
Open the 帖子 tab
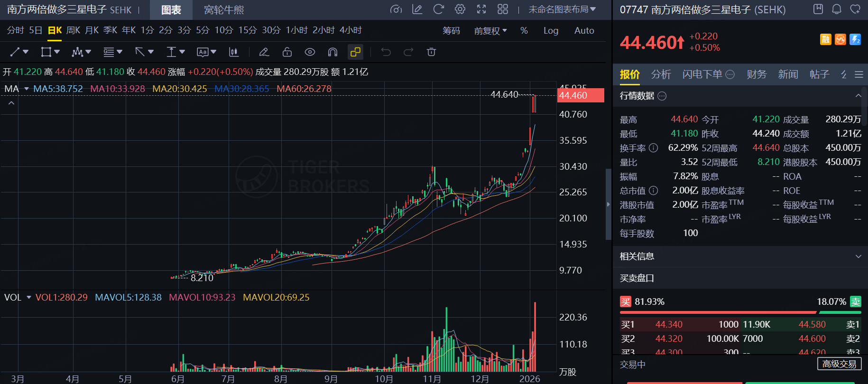tap(819, 74)
